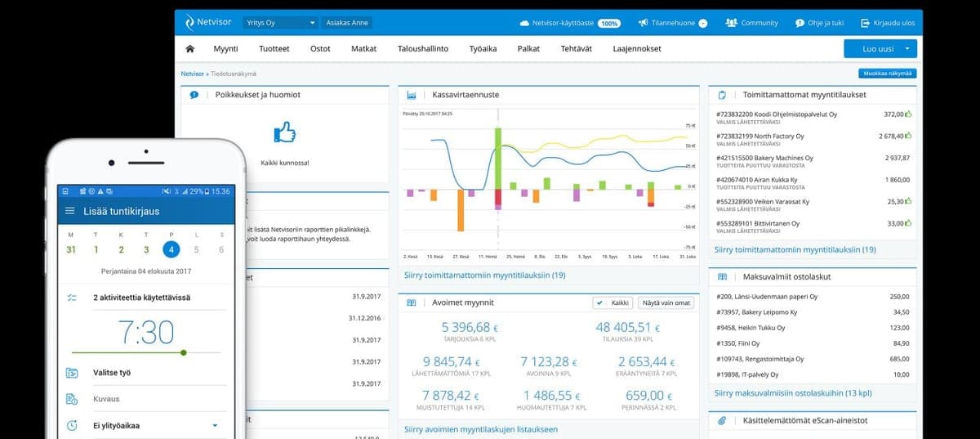The height and width of the screenshot is (439, 980).
Task: Click the tallest orange bar in chart
Action: [461, 208]
